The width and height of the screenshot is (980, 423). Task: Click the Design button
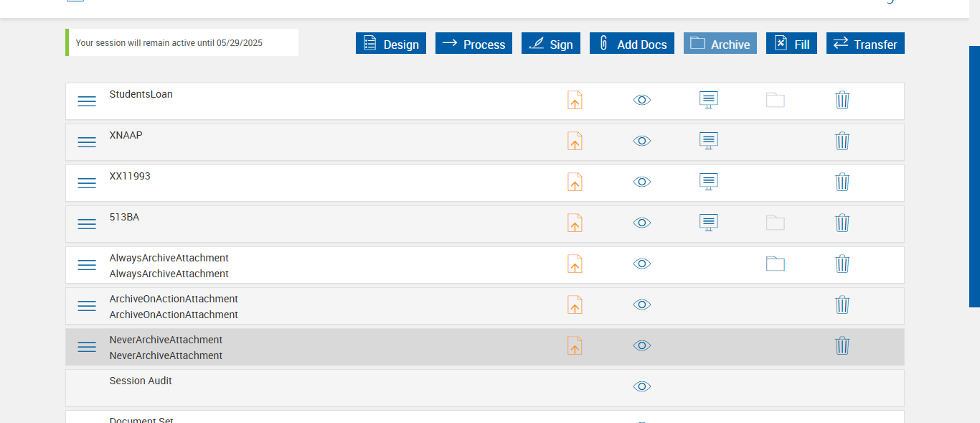391,44
